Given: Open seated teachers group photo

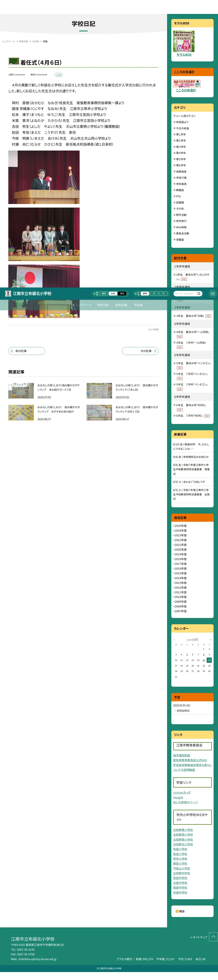Looking at the screenshot, I should click(x=44, y=234).
